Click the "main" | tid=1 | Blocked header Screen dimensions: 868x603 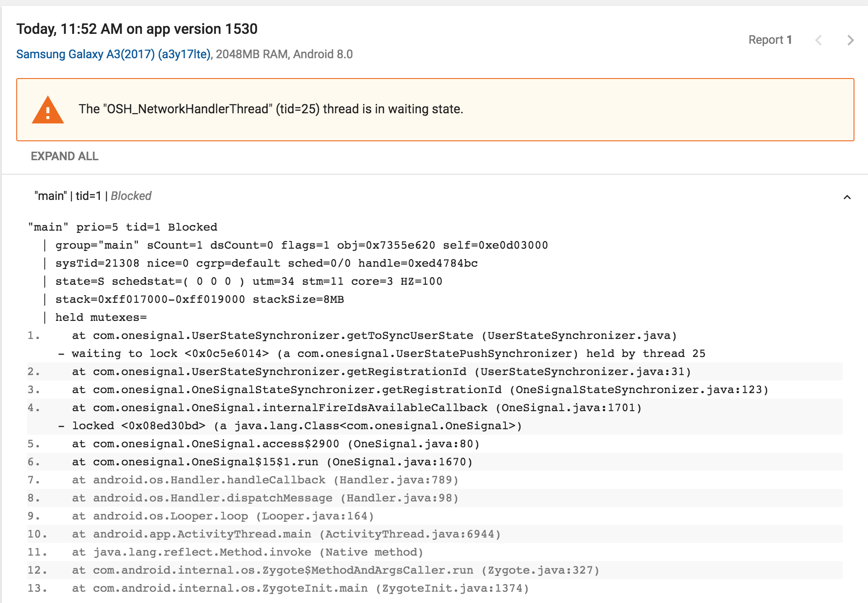click(92, 196)
